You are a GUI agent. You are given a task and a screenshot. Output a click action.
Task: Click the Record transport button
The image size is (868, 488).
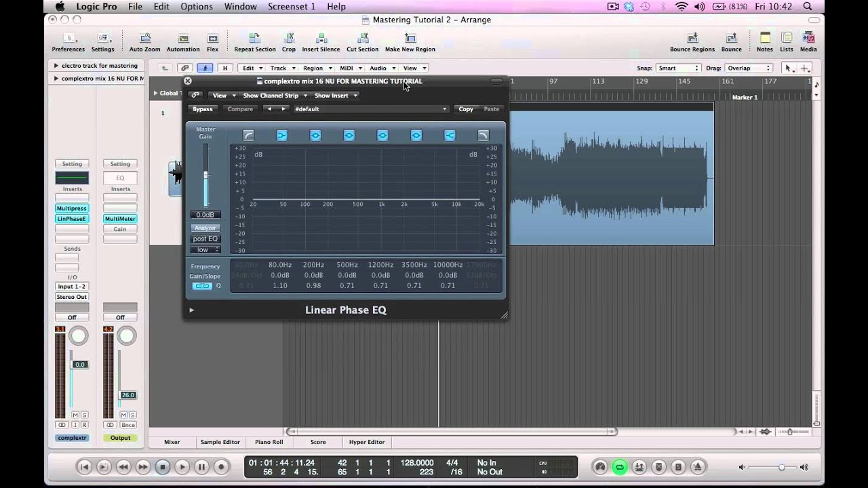pos(221,467)
